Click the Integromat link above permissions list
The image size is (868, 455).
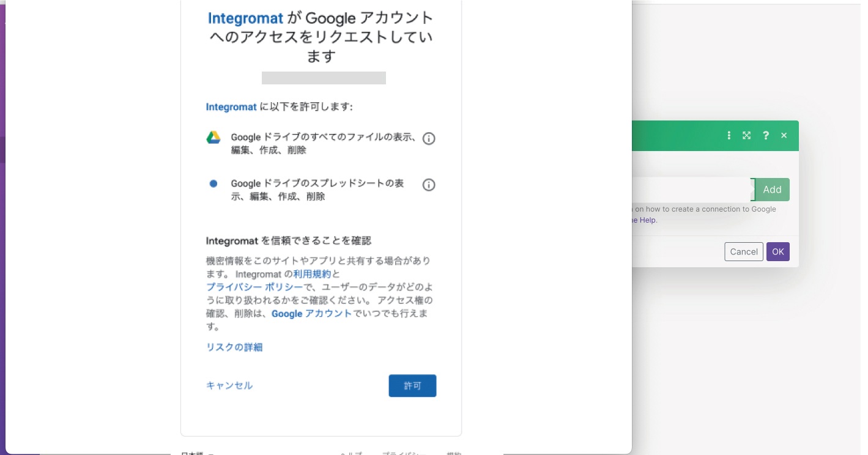(231, 107)
